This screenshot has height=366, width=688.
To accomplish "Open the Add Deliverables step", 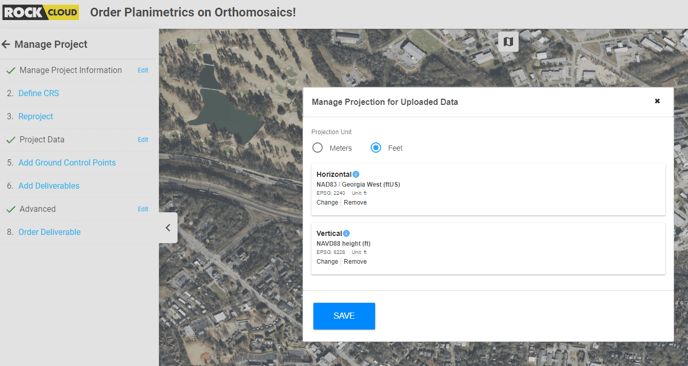I will [49, 186].
